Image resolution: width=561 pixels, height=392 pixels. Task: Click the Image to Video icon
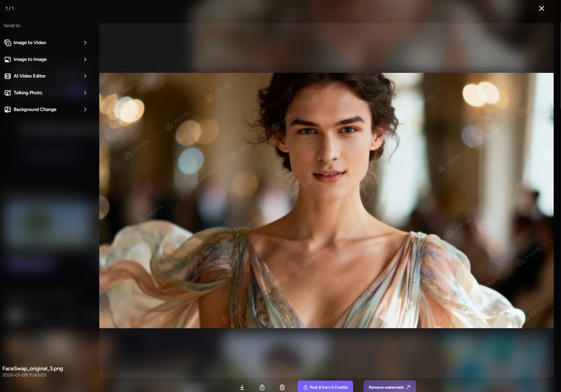[8, 43]
